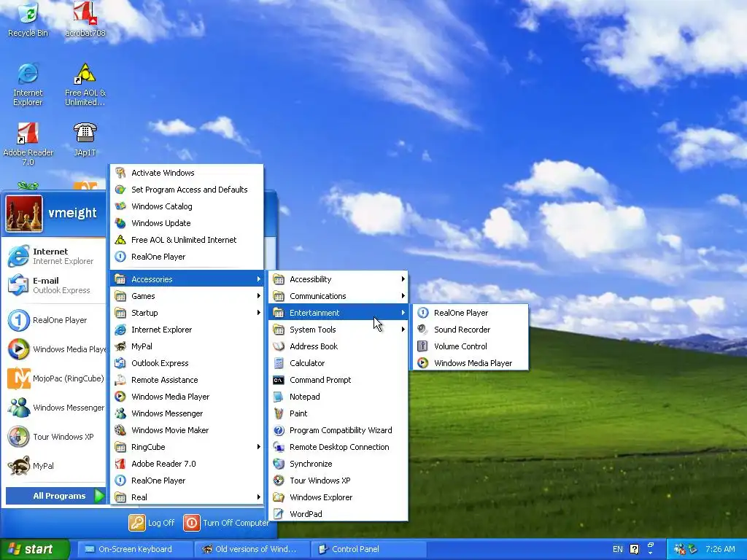Image resolution: width=747 pixels, height=560 pixels.
Task: Open Synchronize
Action: 338,463
